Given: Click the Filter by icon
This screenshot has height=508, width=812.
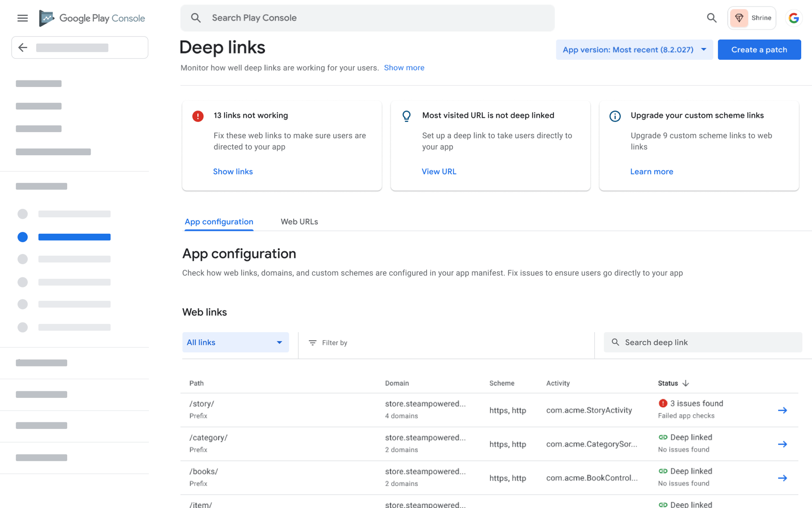Looking at the screenshot, I should [312, 343].
